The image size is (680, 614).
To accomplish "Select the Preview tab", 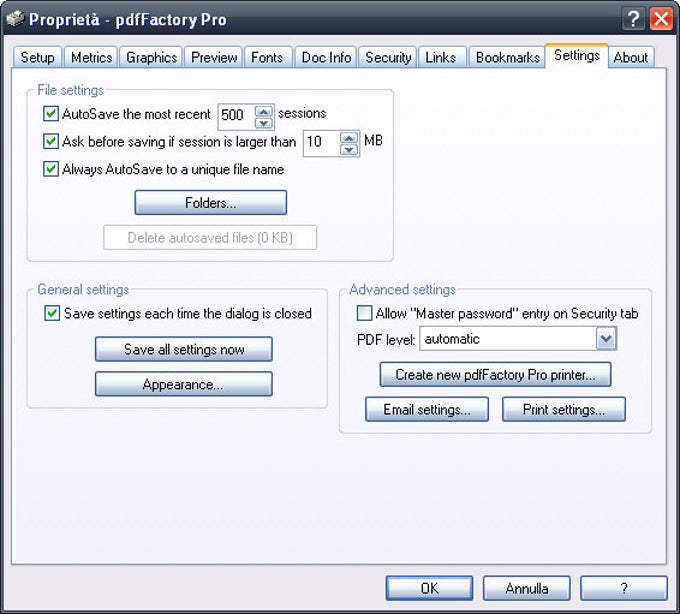I will (x=214, y=57).
